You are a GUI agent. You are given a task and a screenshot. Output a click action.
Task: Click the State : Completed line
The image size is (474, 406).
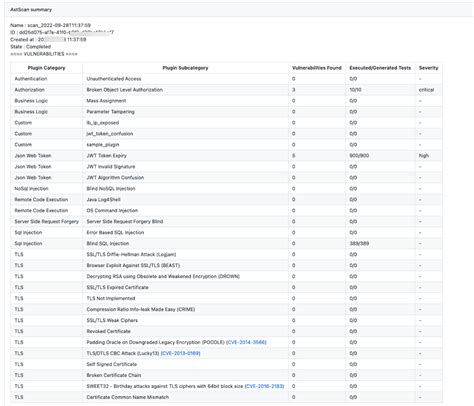30,47
